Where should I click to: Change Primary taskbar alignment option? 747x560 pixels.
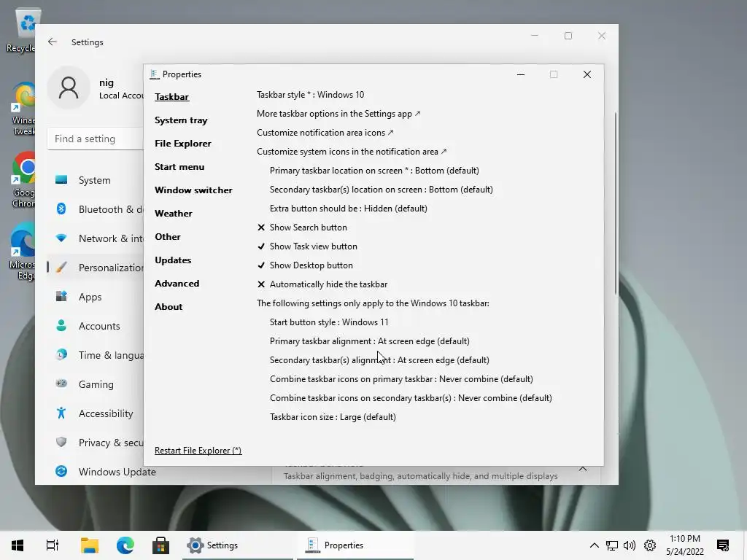click(370, 341)
